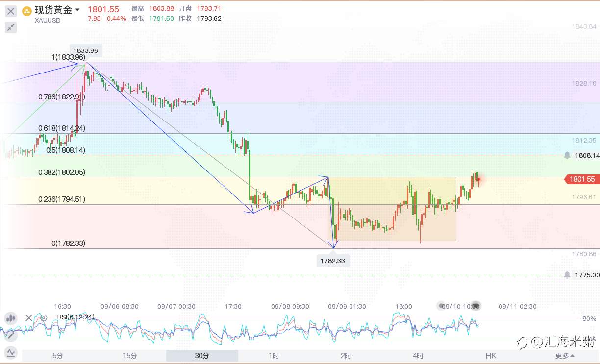600x364 pixels.
Task: Click the Fibonacci label 0.5(1808.14)
Action: tap(66, 150)
